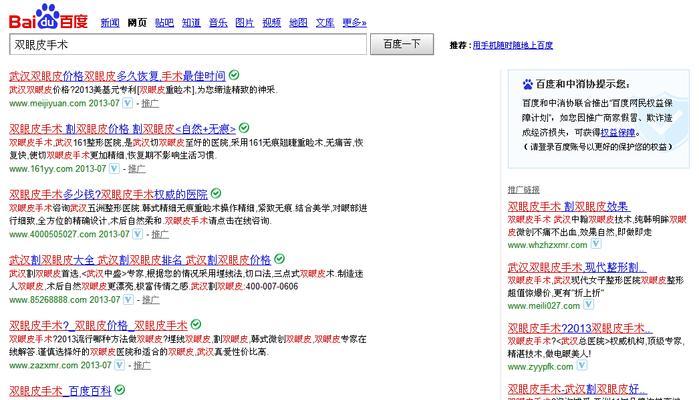The height and width of the screenshot is (400, 699).
Task: Click V credit icon after www.whzhzxmr.com
Action: point(596,244)
